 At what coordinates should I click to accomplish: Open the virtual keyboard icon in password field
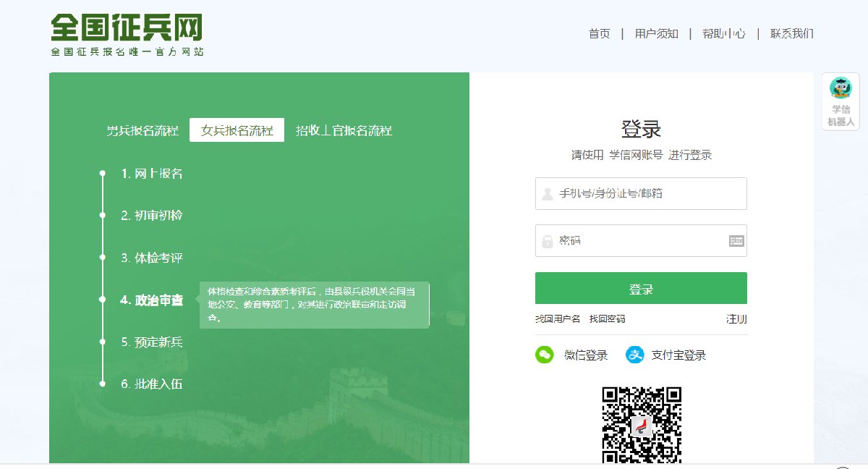point(736,241)
